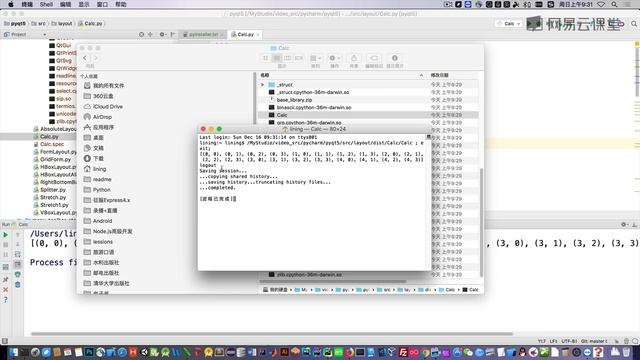640x360 pixels.
Task: Click the Finder back navigation arrow
Action: pyautogui.click(x=85, y=58)
